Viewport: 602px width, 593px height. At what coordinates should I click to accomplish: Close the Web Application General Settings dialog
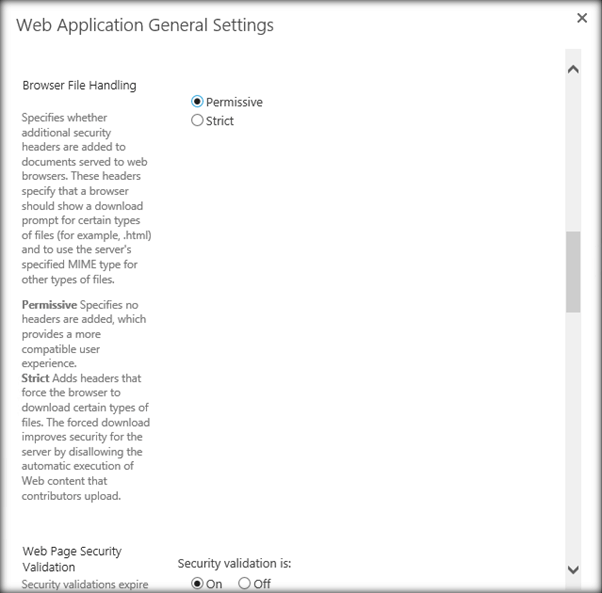coord(583,18)
